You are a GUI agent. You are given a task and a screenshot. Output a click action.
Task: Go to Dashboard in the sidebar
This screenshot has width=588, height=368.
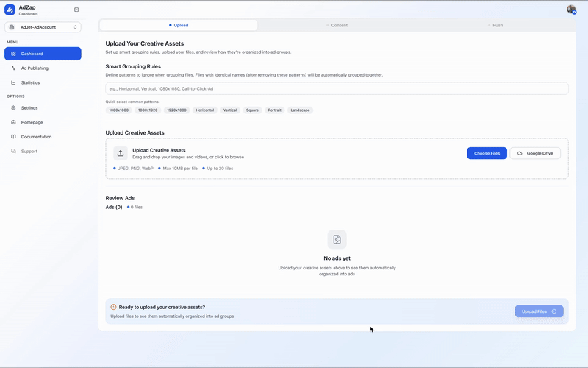pyautogui.click(x=43, y=54)
